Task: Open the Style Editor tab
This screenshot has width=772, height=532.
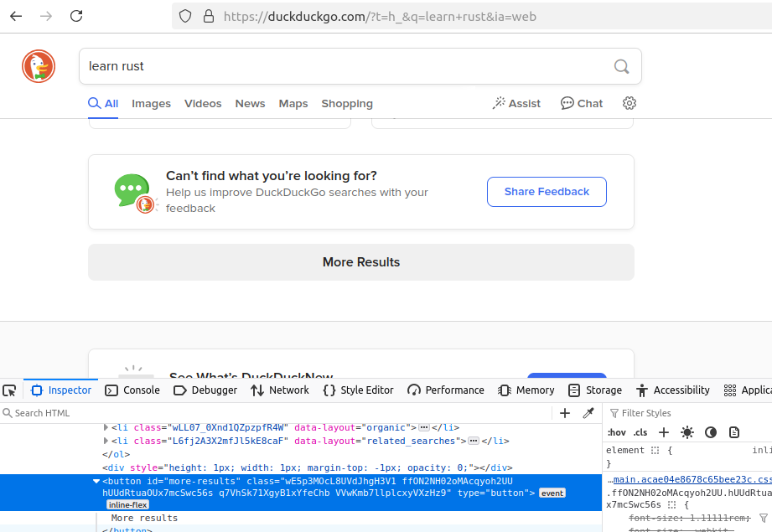Action: click(359, 390)
